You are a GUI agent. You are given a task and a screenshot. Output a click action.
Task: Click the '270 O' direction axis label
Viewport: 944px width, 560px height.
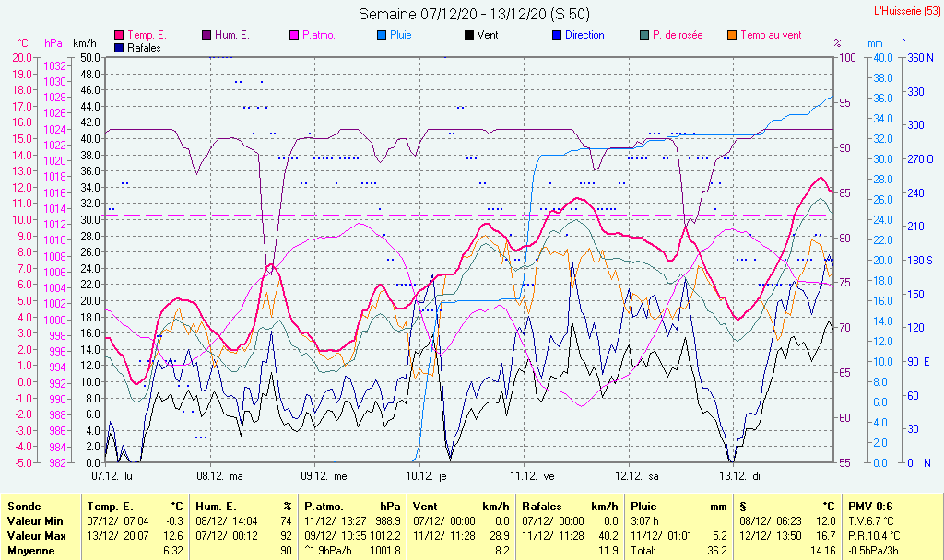[x=920, y=159]
